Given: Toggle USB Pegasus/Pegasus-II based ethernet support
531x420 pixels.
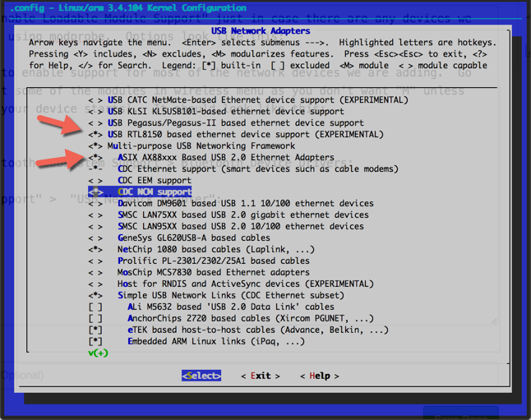Looking at the screenshot, I should tap(226, 123).
